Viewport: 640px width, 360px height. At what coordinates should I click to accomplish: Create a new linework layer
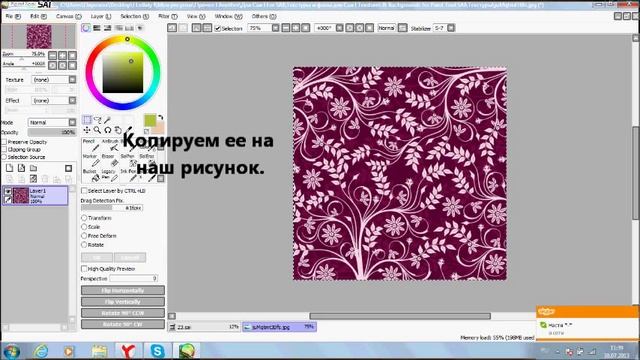[21, 168]
